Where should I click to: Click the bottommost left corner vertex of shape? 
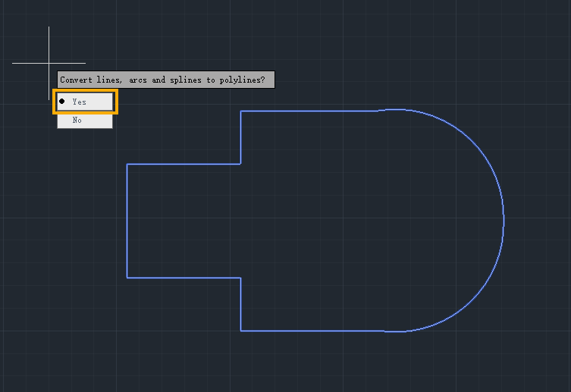pyautogui.click(x=240, y=331)
